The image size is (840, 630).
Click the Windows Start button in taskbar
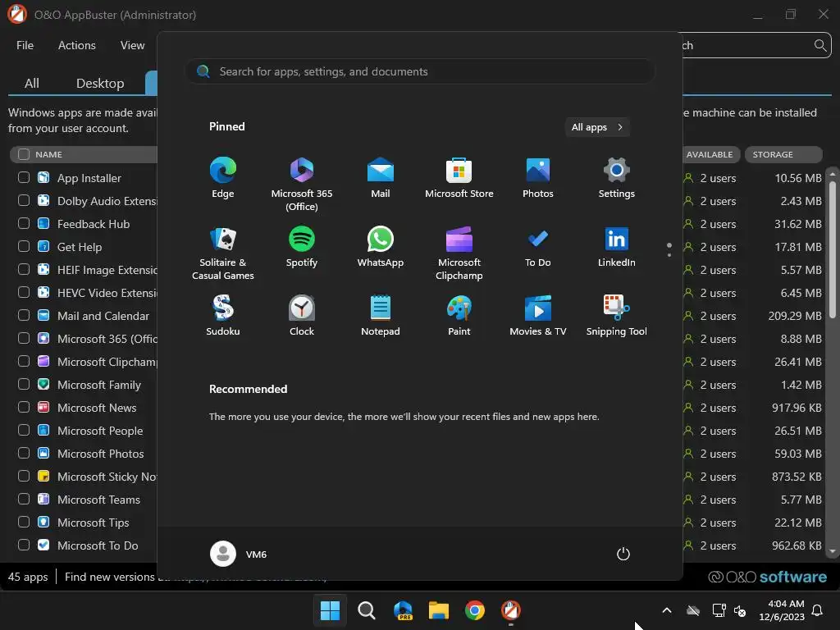coord(330,610)
